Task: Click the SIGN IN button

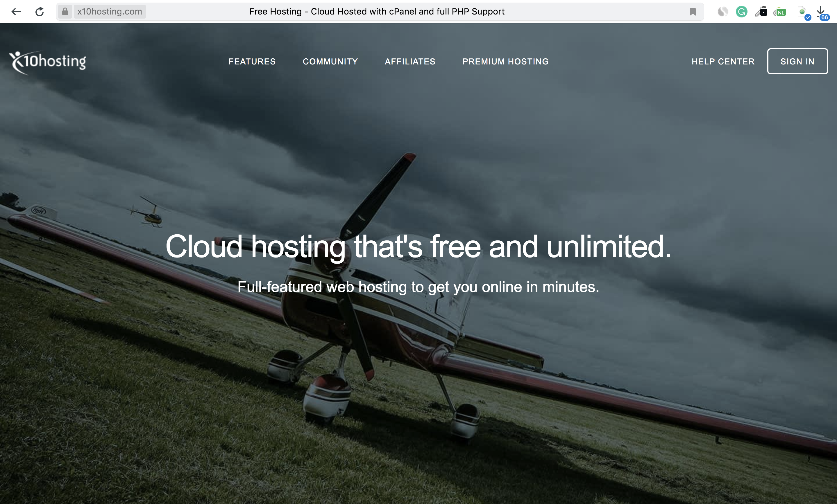Action: (x=797, y=61)
